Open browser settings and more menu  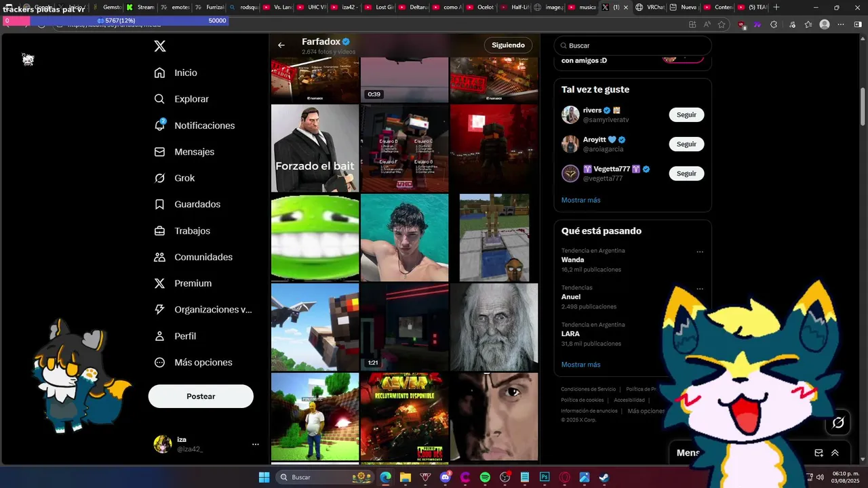click(842, 24)
